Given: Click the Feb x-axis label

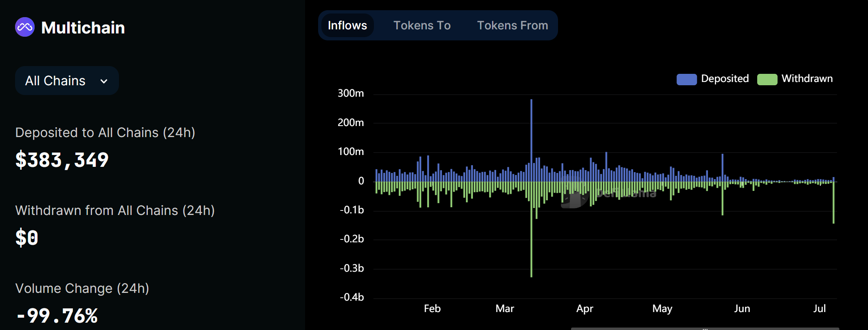Looking at the screenshot, I should pos(432,308).
